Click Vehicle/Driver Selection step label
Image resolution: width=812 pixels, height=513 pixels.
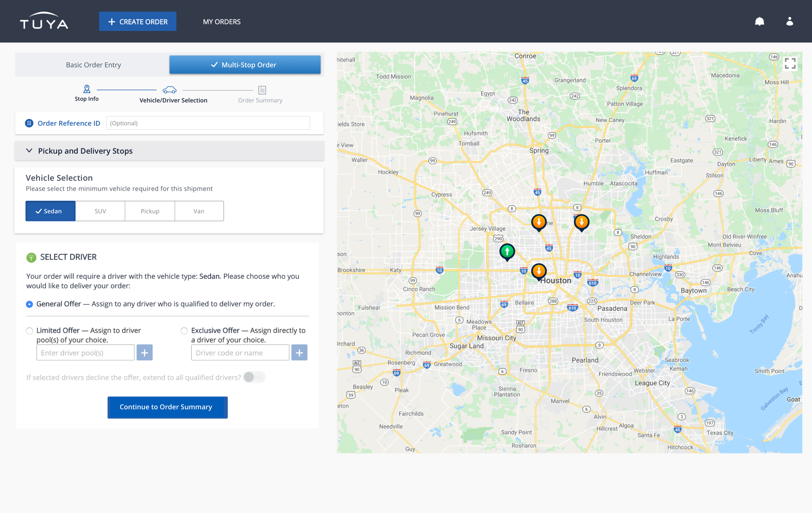pos(173,100)
